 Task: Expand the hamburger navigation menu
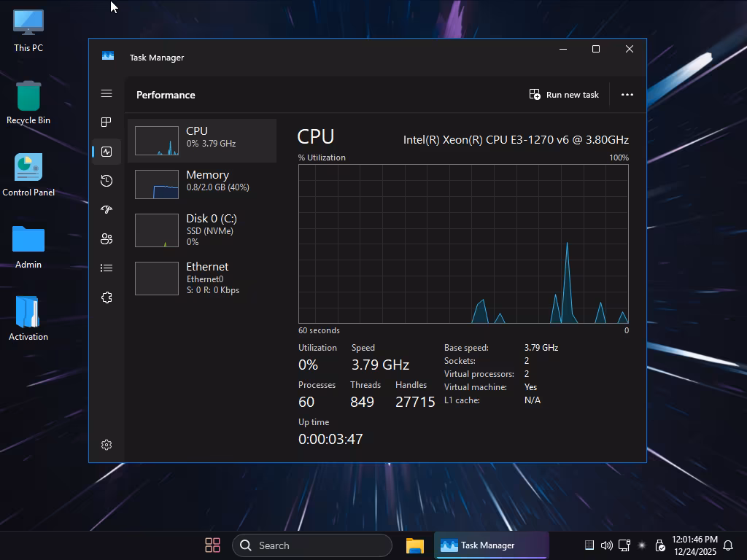[107, 93]
